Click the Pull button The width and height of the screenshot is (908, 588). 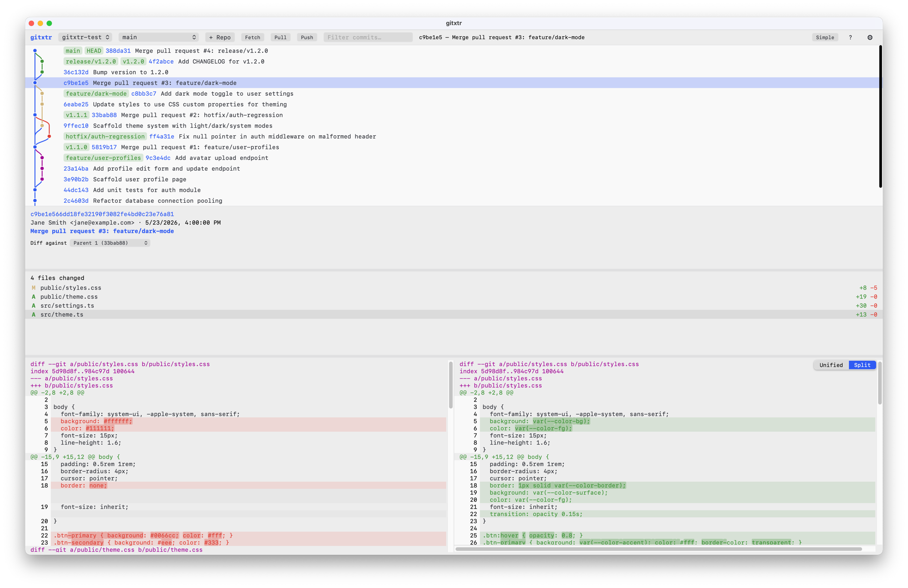280,38
